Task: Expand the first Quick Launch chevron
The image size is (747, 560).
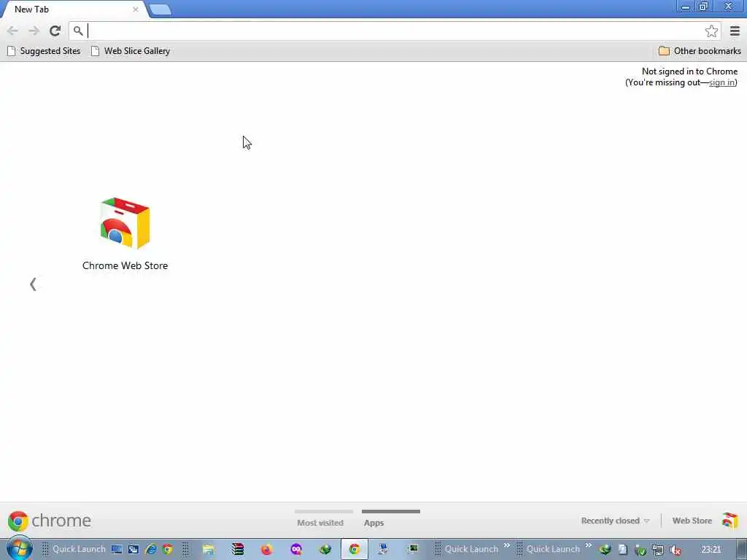Action: coord(506,545)
